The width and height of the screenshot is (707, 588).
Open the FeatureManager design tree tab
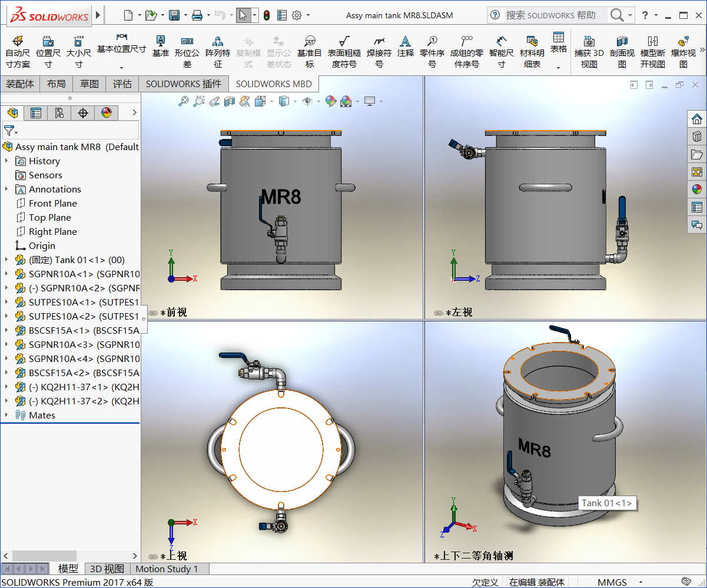tap(12, 112)
